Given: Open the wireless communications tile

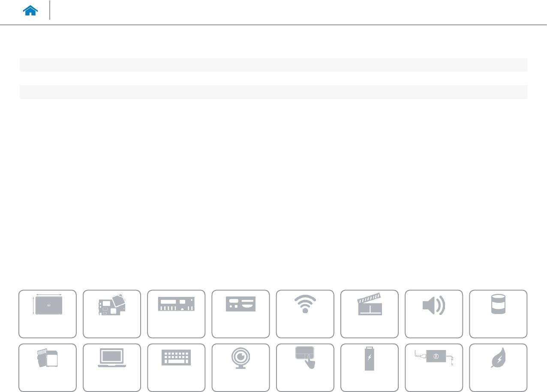Looking at the screenshot, I should coord(305,314).
